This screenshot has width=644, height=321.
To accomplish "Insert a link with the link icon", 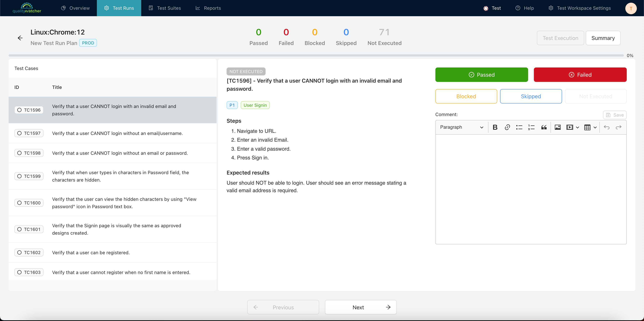I will (x=507, y=127).
